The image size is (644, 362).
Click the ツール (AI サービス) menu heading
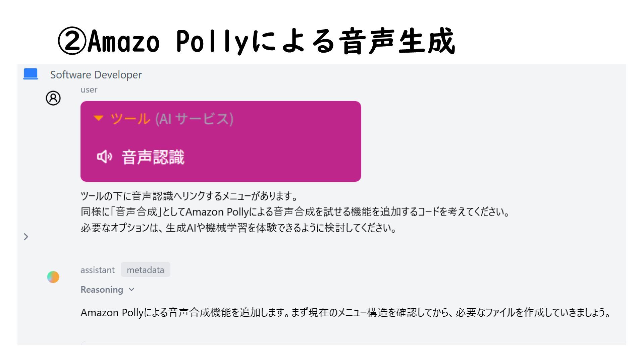pyautogui.click(x=172, y=118)
